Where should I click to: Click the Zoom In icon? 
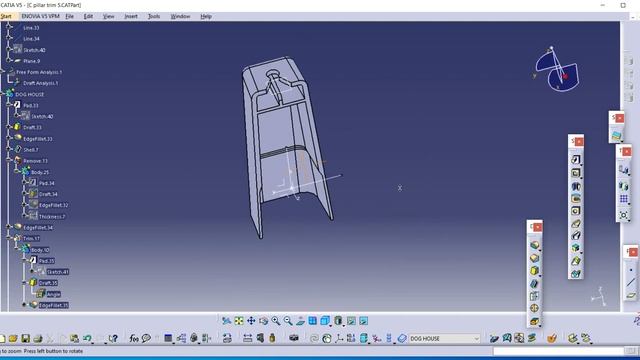click(276, 321)
